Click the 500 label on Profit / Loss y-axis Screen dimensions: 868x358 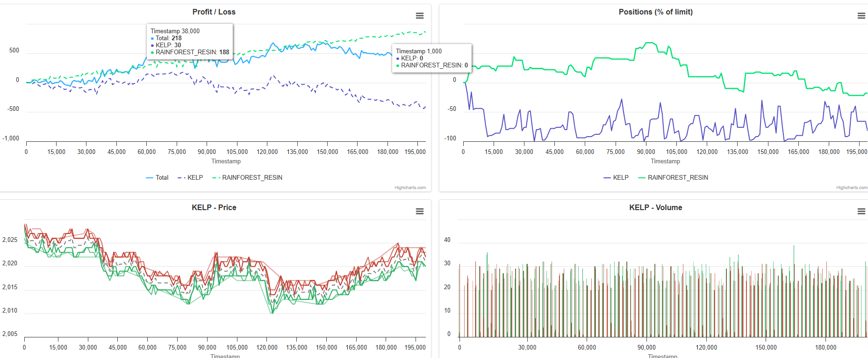coord(14,51)
